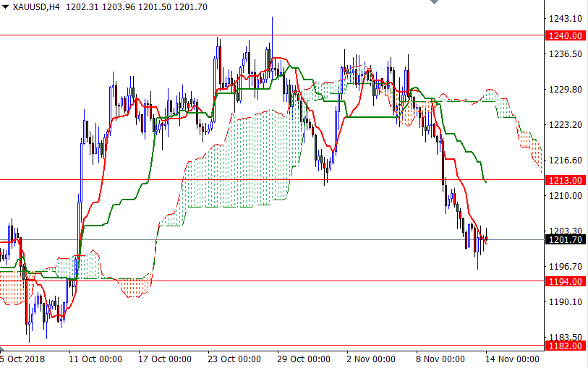Click the black 1201.70 current price tag
Image resolution: width=588 pixels, height=368 pixels.
(565, 240)
